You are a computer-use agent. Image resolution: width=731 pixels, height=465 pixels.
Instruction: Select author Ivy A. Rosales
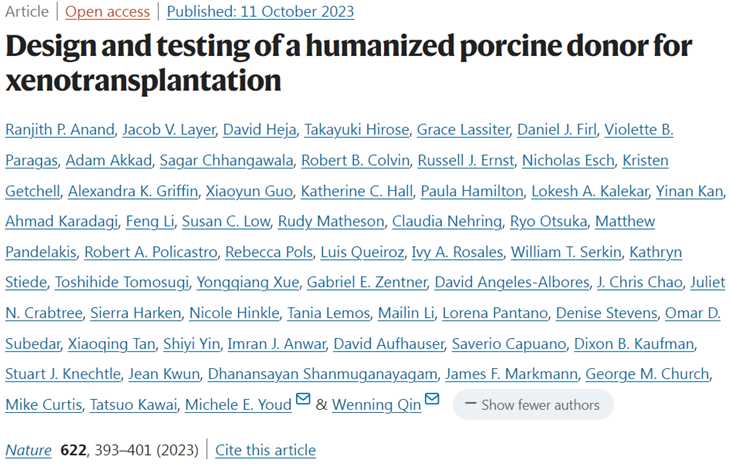(x=457, y=252)
